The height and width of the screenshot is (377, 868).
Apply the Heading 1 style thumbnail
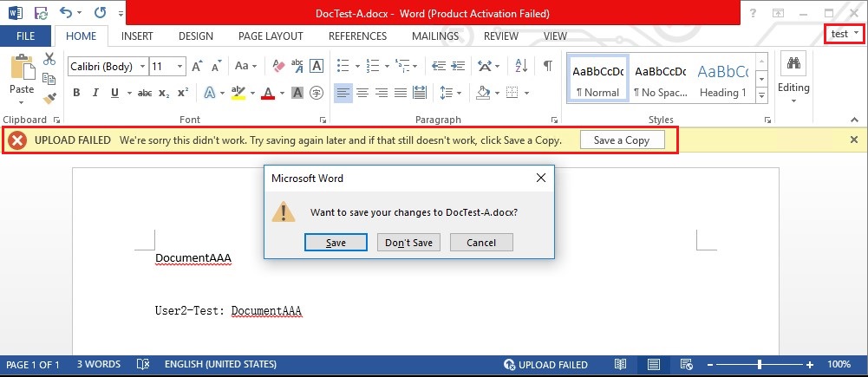click(723, 79)
